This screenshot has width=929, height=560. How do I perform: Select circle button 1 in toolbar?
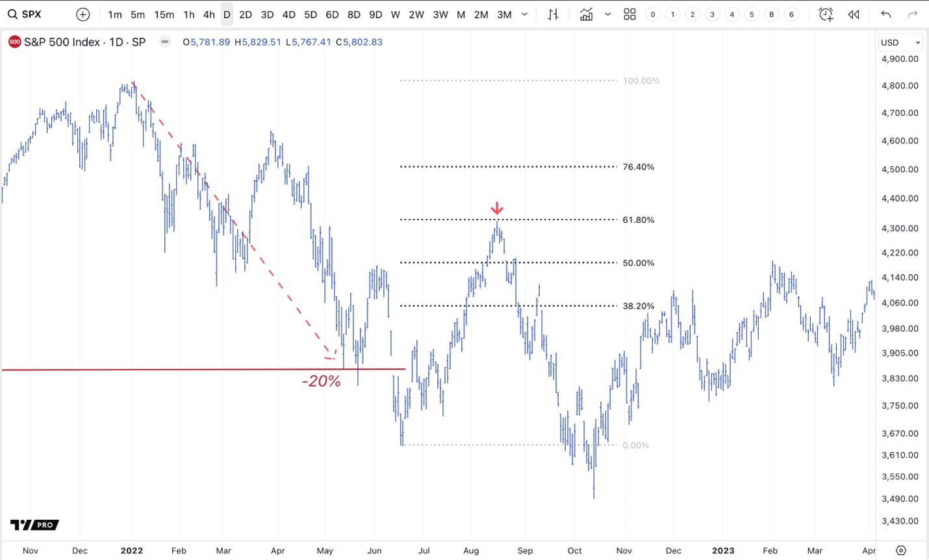[x=673, y=14]
